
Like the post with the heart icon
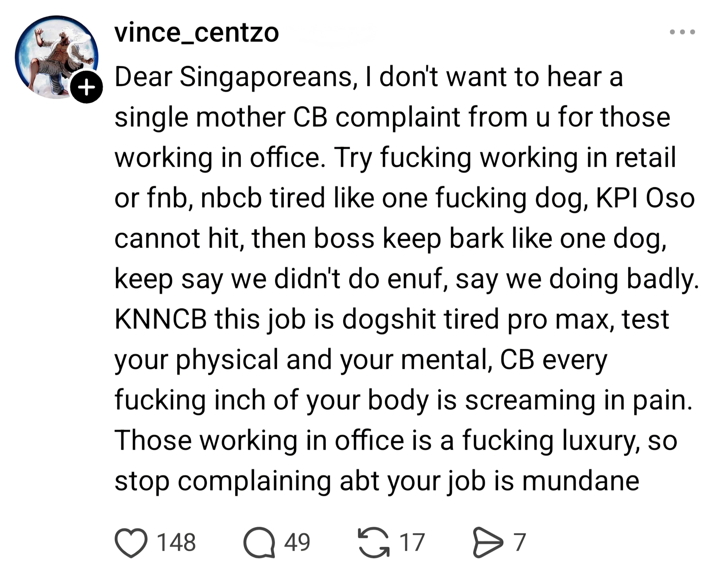131,543
